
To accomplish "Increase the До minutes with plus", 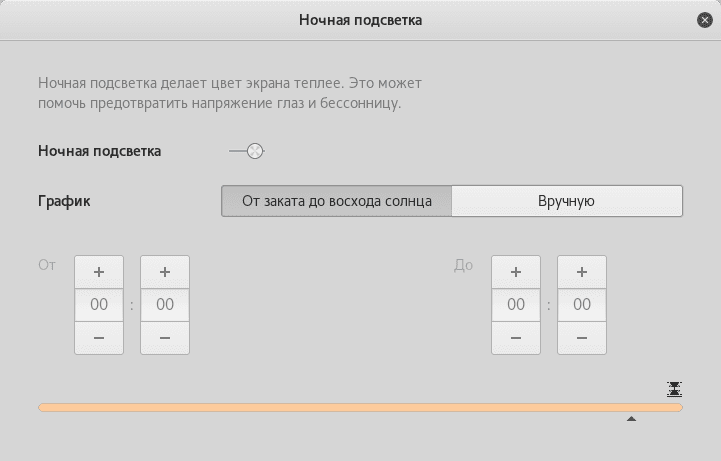I will 582,272.
